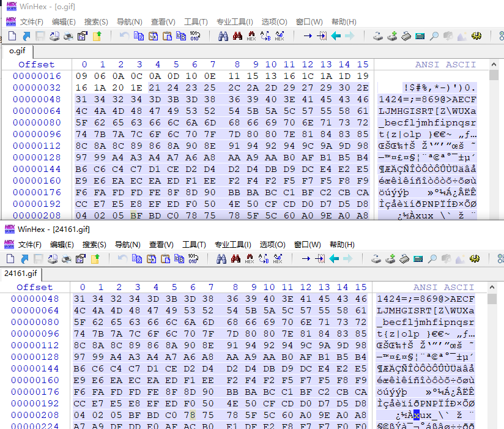Click magnifier icon in top toolbar

pos(434,36)
